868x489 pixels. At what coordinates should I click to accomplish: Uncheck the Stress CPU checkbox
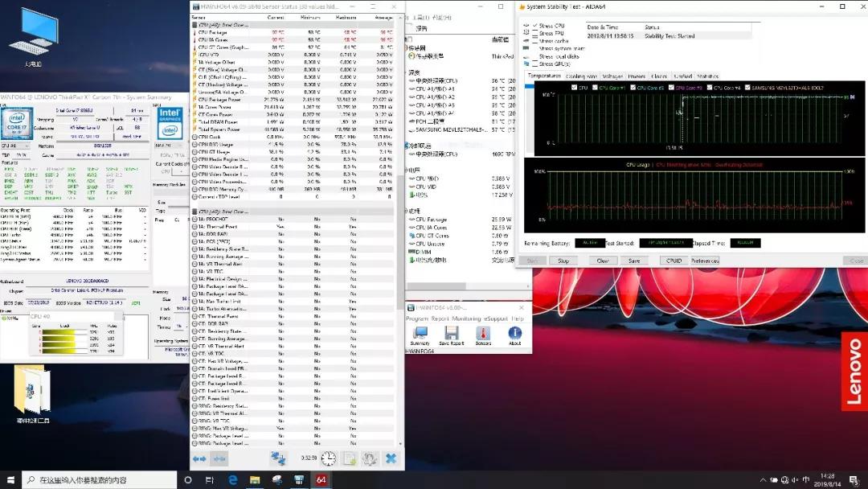(534, 26)
